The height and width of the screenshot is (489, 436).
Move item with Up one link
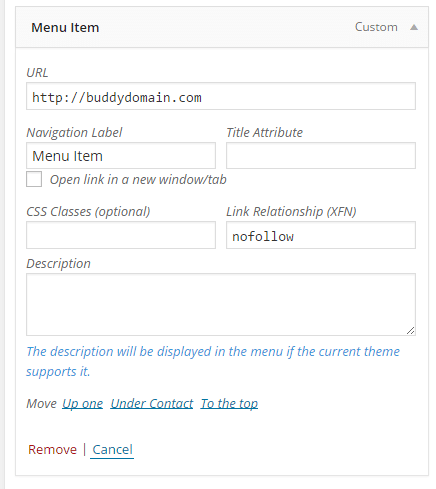82,404
